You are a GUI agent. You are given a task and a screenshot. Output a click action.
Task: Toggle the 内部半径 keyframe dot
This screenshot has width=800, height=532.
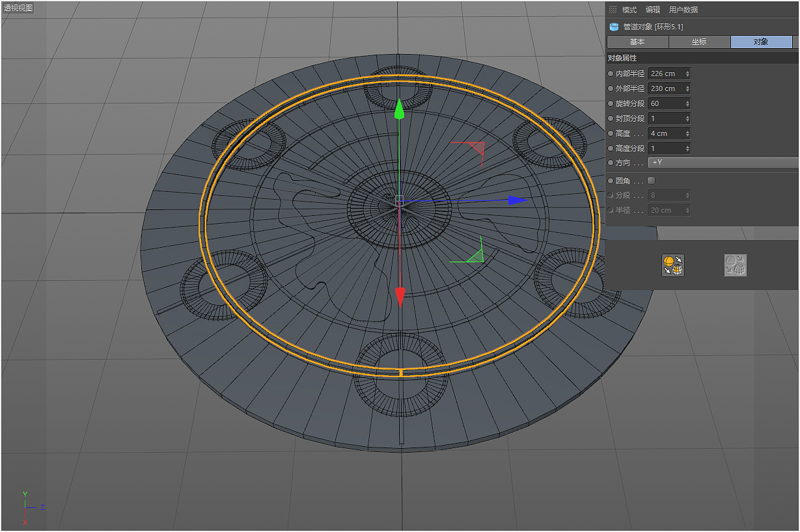coord(611,73)
